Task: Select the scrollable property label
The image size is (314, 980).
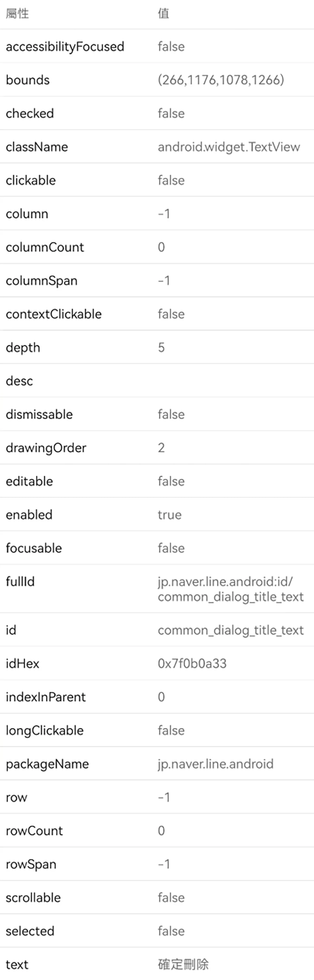Action: [x=33, y=898]
